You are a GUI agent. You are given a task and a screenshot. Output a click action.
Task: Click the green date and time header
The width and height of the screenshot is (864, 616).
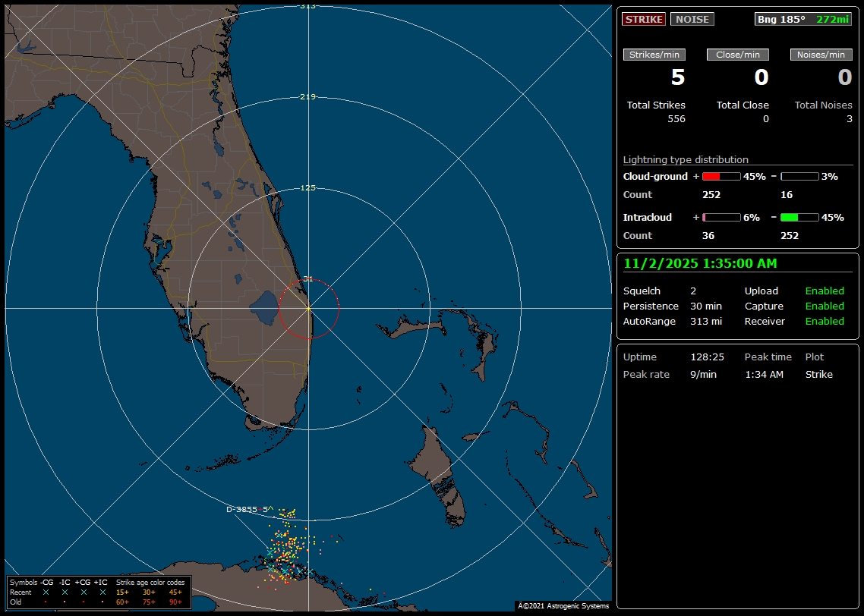[700, 264]
